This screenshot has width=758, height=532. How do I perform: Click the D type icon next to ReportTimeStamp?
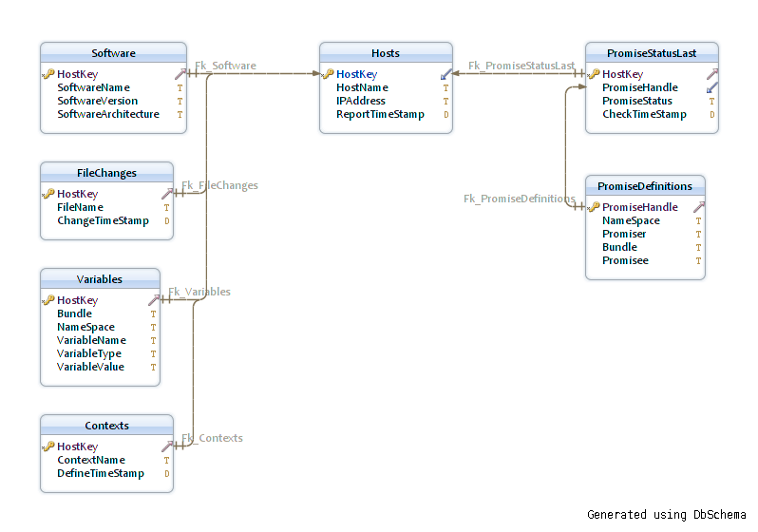pyautogui.click(x=445, y=115)
